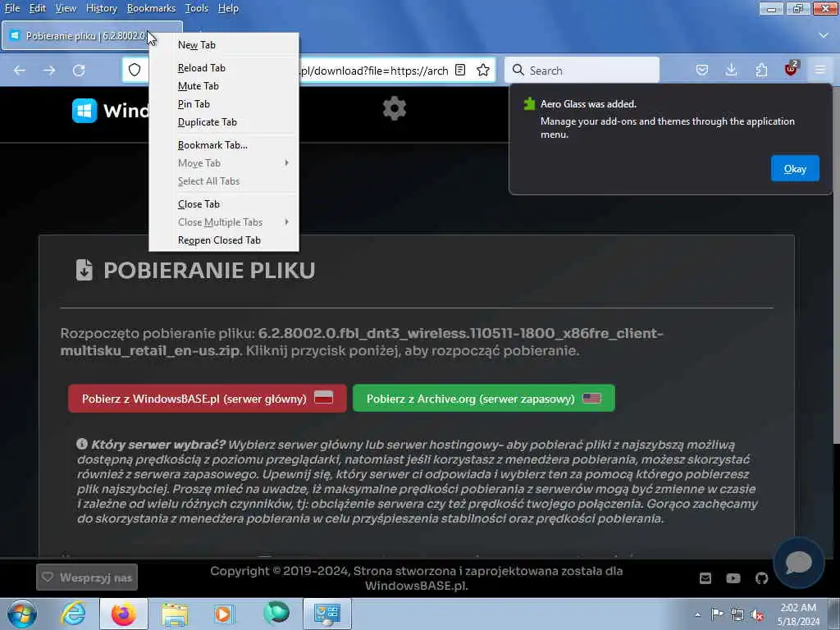Image resolution: width=840 pixels, height=630 pixels.
Task: Open the uBlock Origin extension icon
Action: point(791,69)
